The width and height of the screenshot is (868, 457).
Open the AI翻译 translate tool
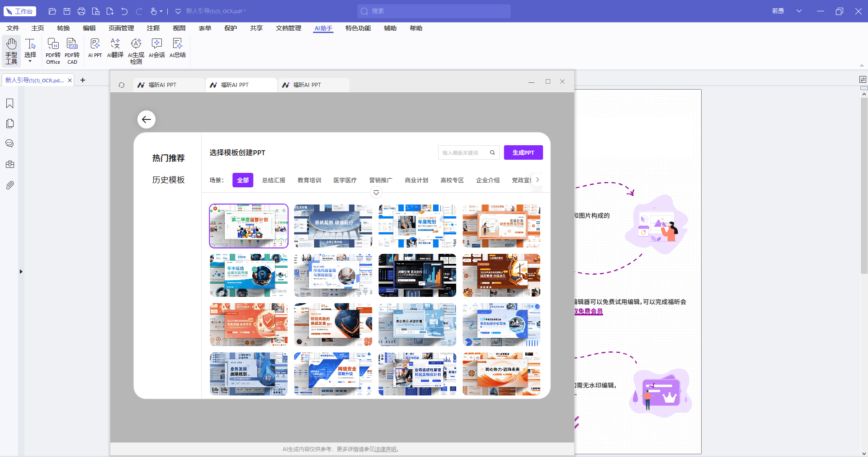pyautogui.click(x=115, y=48)
